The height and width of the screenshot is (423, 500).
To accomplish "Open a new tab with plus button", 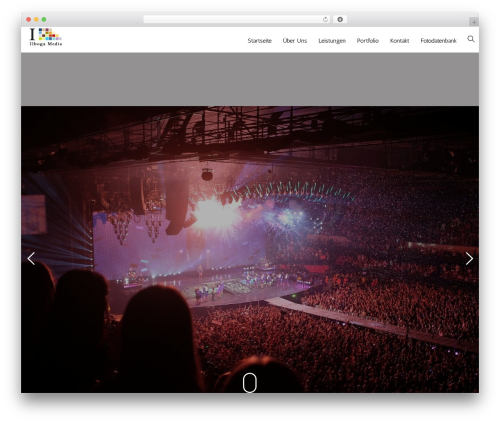I will (474, 22).
